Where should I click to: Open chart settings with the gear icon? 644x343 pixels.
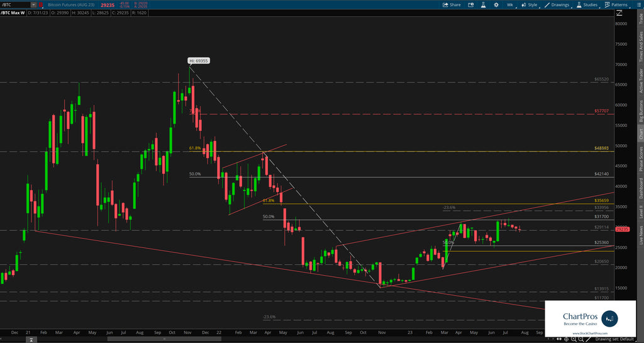coord(495,4)
